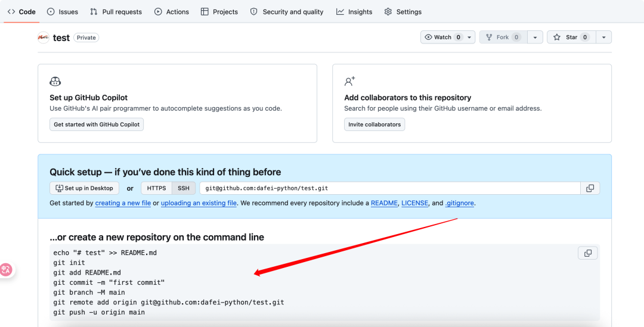Click the git remote add origin line
Image resolution: width=644 pixels, height=327 pixels.
169,303
